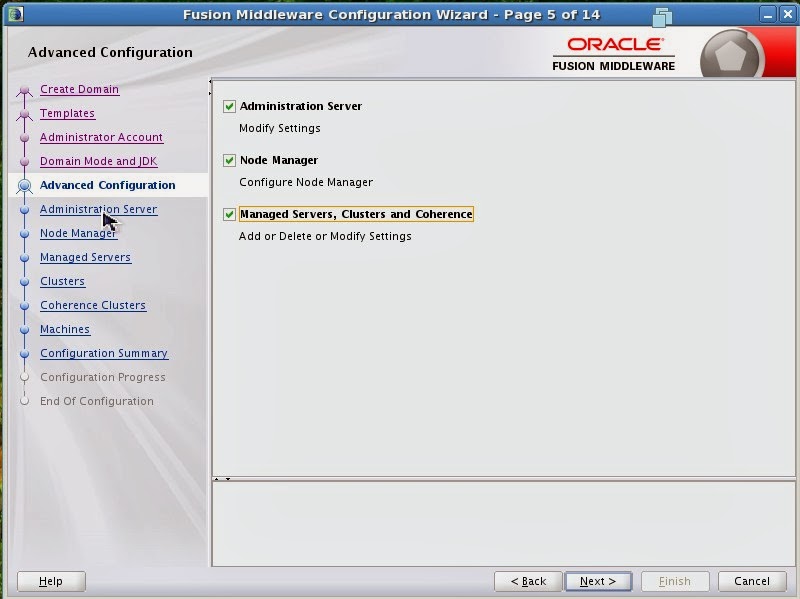Click the Configuration Summary step bullet
Viewport: 800px width, 599px height.
[x=24, y=354]
